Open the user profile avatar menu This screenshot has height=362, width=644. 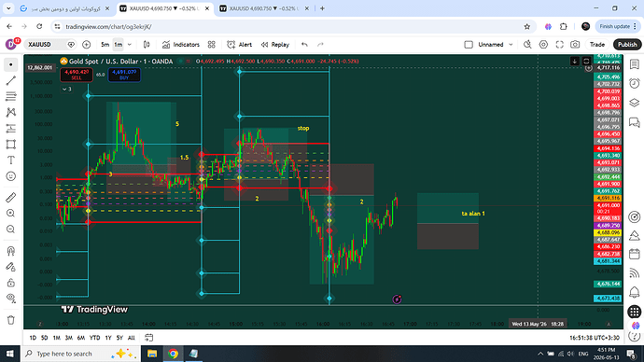pos(11,45)
